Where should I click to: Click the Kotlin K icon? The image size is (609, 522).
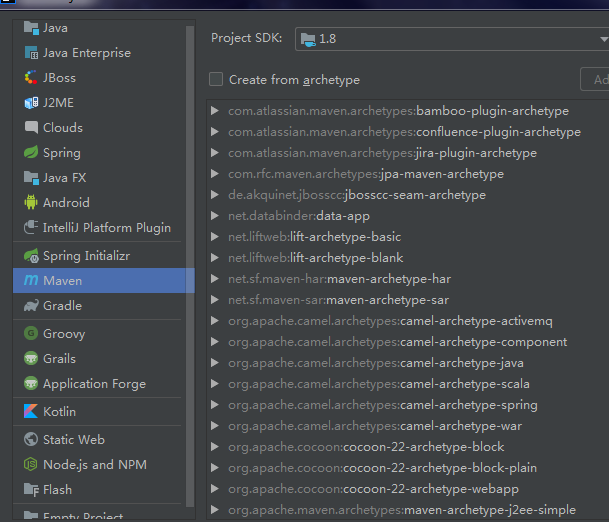[31, 411]
